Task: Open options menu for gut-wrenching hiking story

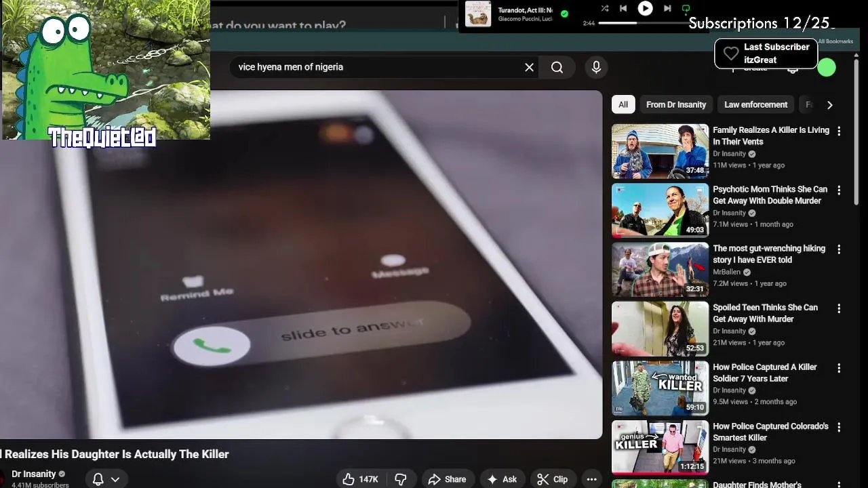Action: pyautogui.click(x=839, y=249)
